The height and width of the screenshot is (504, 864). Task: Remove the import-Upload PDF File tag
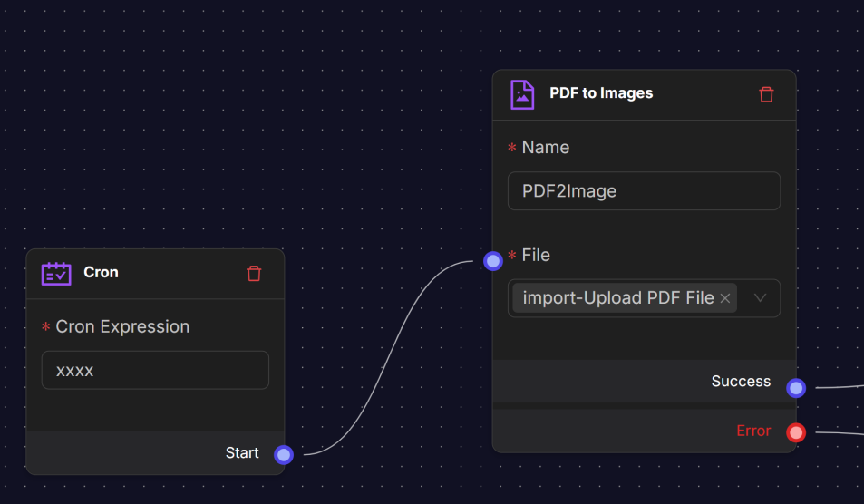pyautogui.click(x=725, y=298)
